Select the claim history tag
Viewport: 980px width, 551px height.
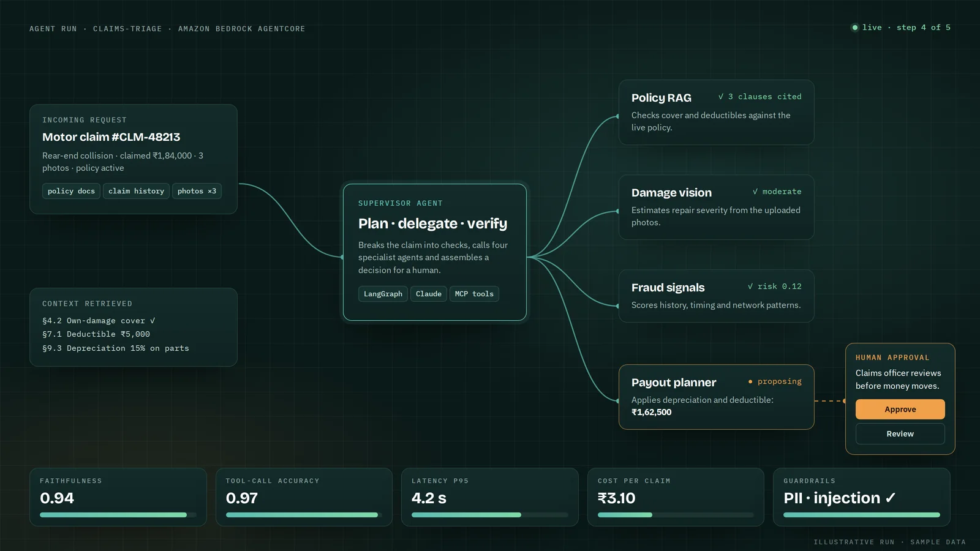[136, 191]
